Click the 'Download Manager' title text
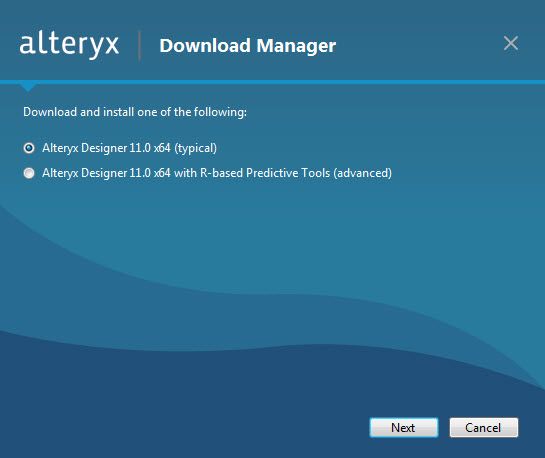 pos(247,46)
